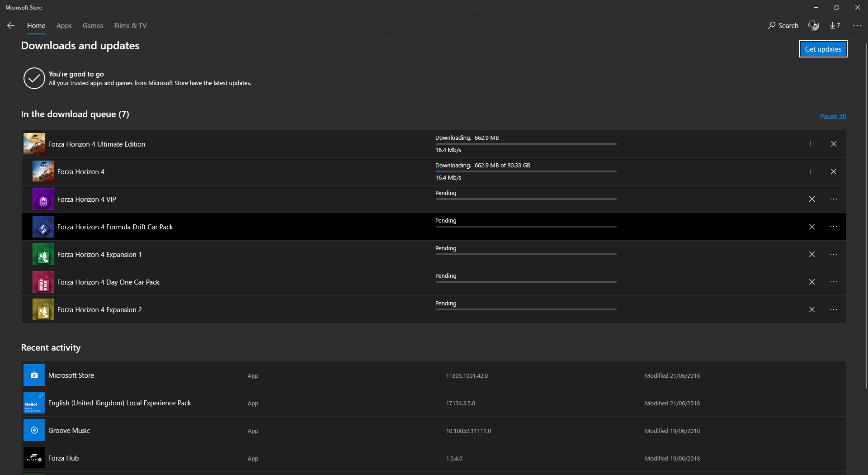This screenshot has height=475, width=868.
Task: Click the Groove Music app icon
Action: tap(34, 430)
